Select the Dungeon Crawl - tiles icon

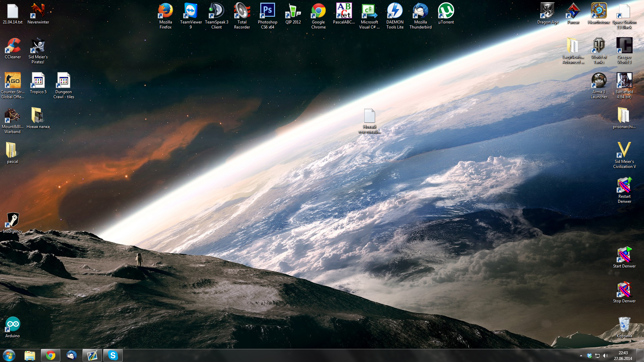pyautogui.click(x=64, y=85)
